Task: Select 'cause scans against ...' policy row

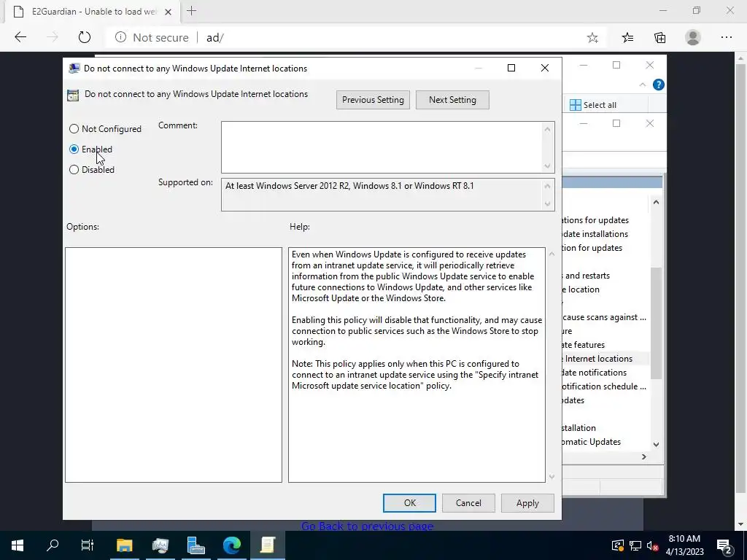Action: pos(605,317)
